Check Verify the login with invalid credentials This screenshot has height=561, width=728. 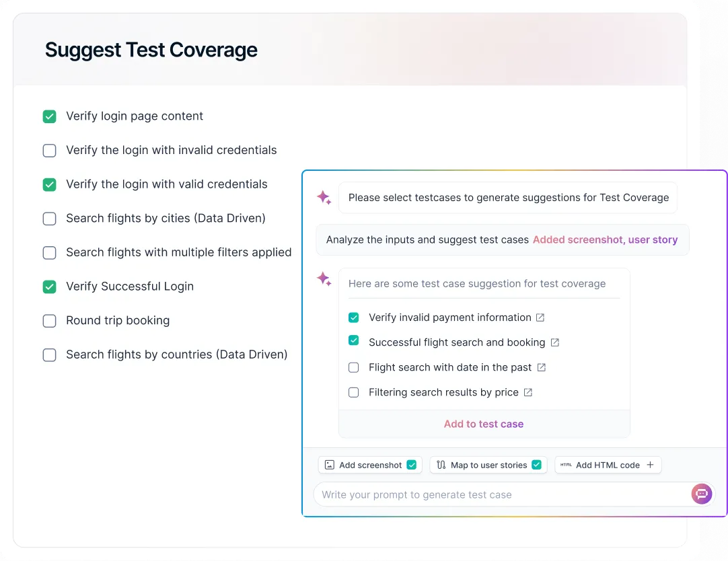point(50,151)
